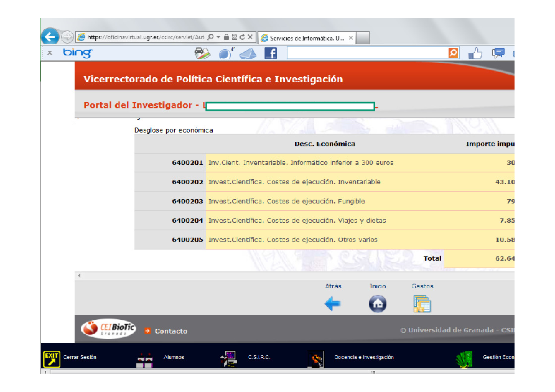Viewport: 555px width, 392px height.
Task: Click the Cerrar Sesión exit icon
Action: (x=51, y=358)
